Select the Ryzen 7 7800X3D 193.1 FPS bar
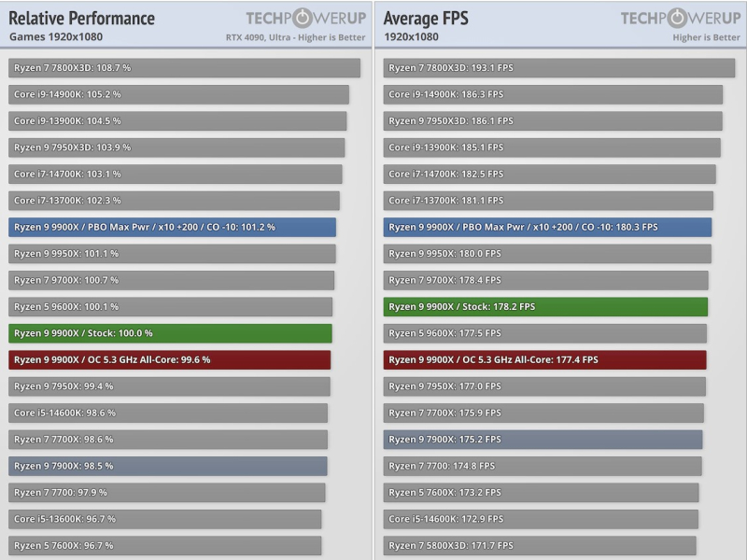Image resolution: width=747 pixels, height=560 pixels. [558, 68]
